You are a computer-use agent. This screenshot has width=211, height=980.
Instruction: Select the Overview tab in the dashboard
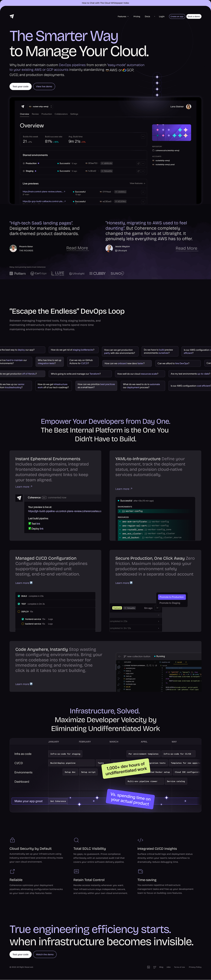(x=24, y=114)
